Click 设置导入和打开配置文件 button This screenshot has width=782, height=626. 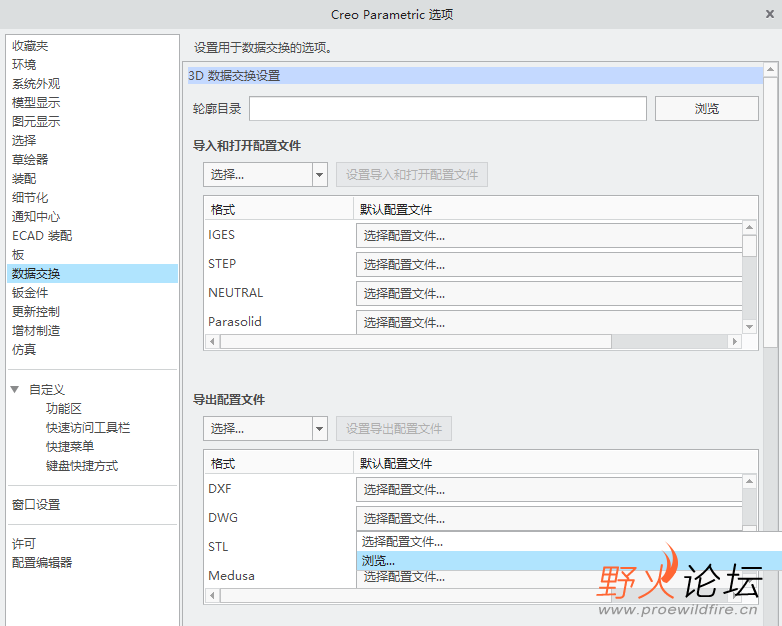click(412, 175)
